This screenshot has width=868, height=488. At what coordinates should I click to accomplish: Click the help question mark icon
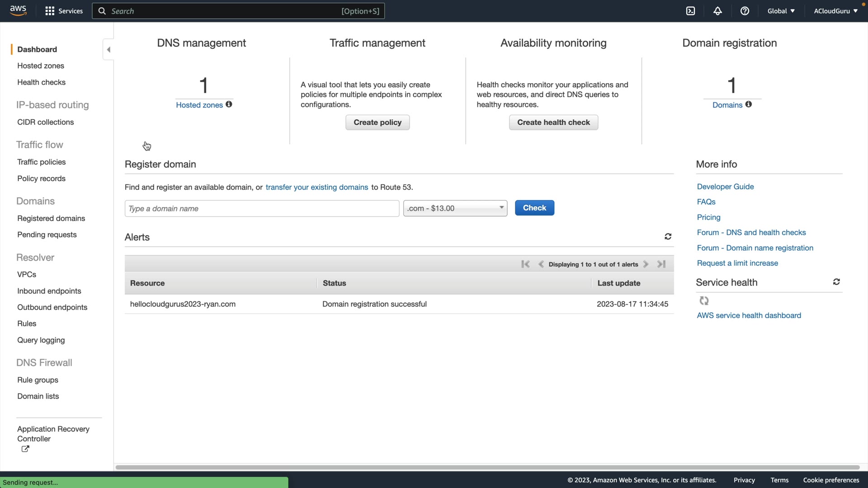[x=745, y=11]
